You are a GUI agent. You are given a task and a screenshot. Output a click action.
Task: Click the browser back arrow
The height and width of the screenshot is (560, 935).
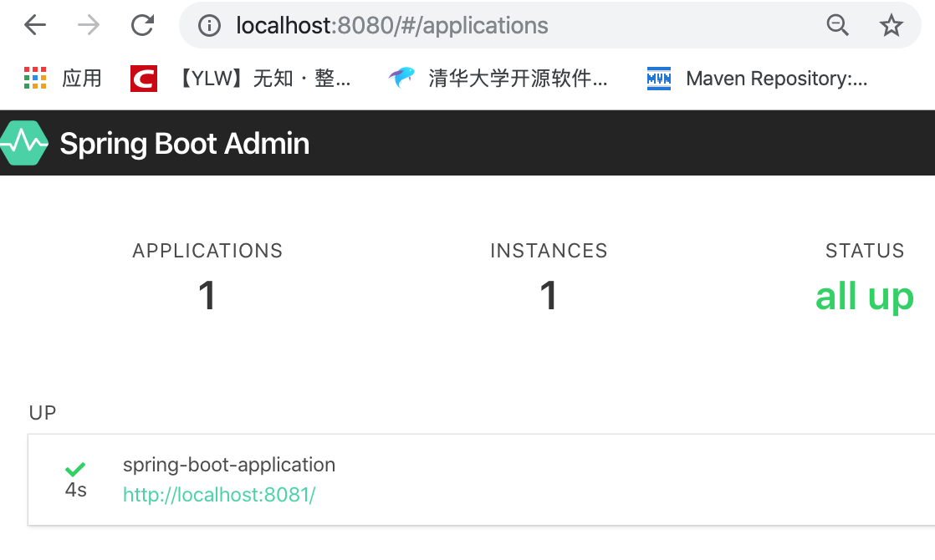pos(35,25)
